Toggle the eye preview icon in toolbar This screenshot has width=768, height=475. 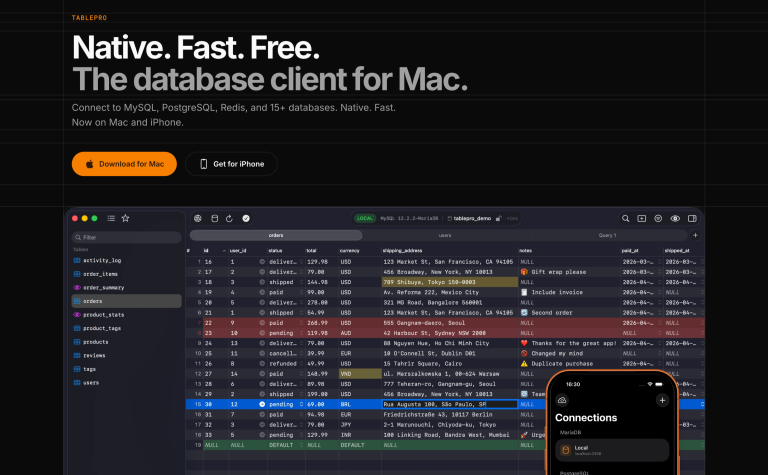pyautogui.click(x=675, y=218)
